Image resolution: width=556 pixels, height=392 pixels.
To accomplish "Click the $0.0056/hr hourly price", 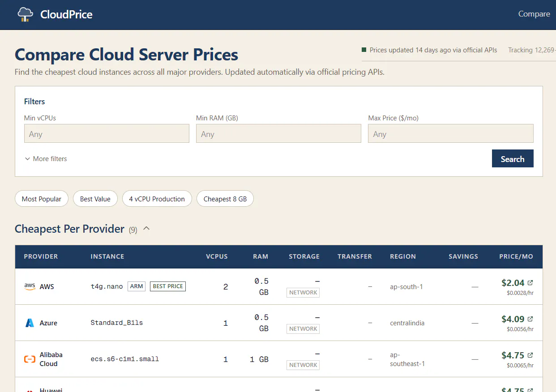I will coord(520,329).
